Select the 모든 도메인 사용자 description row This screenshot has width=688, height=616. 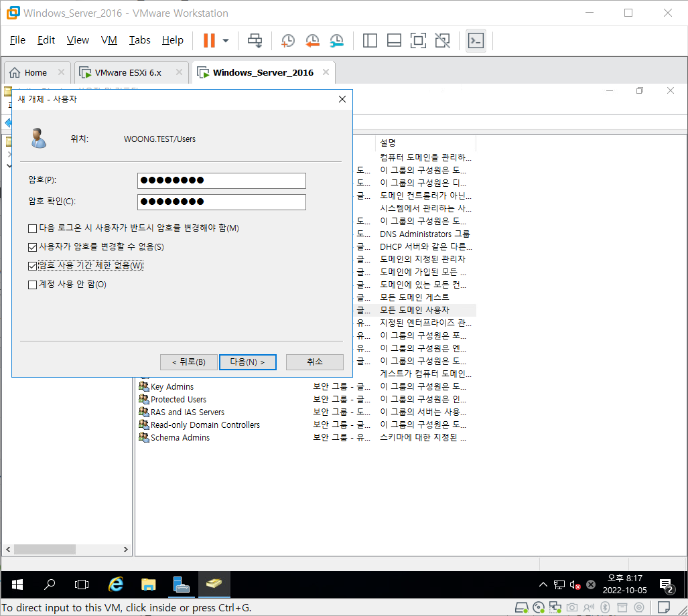(x=415, y=311)
